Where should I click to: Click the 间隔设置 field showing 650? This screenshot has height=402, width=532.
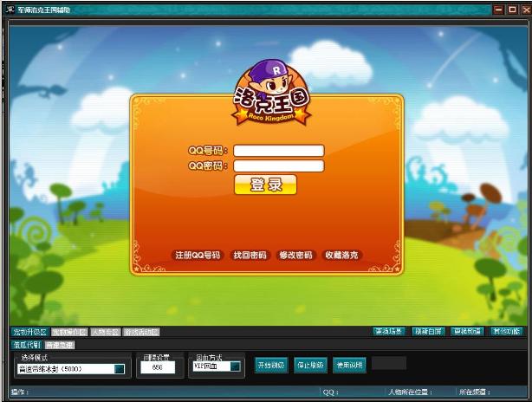click(157, 367)
